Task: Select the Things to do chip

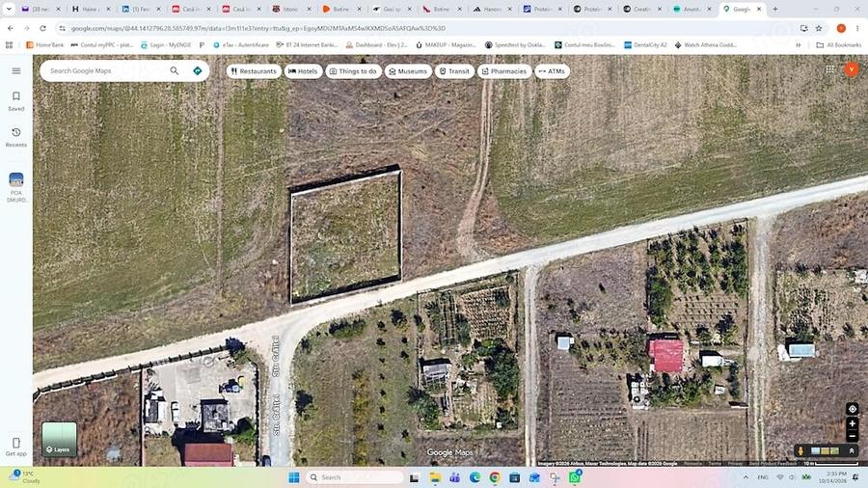Action: tap(353, 71)
